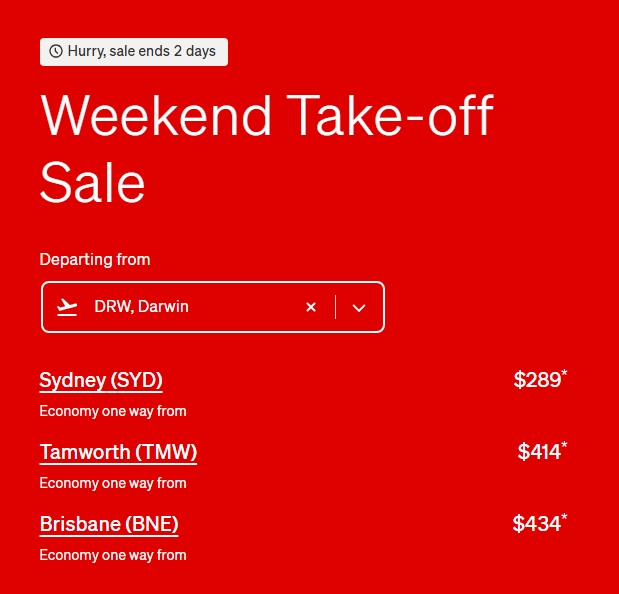Click the clock icon in sale badge
The width and height of the screenshot is (619, 594).
[x=56, y=51]
